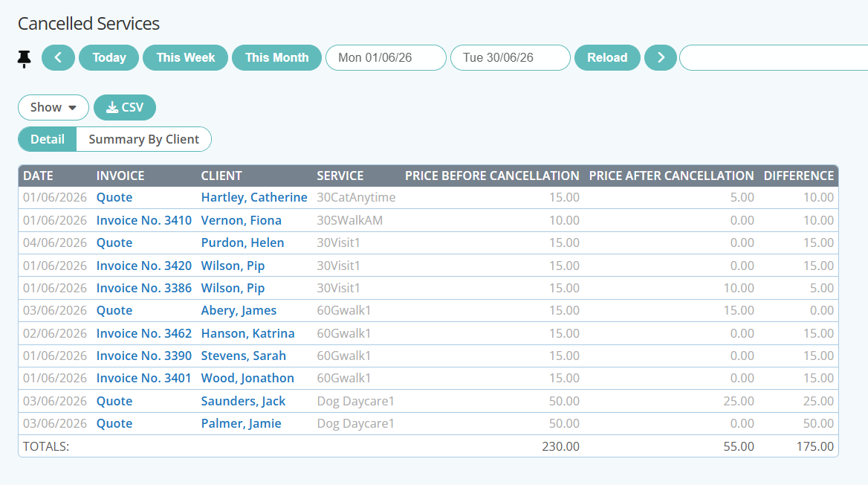Image resolution: width=868 pixels, height=485 pixels.
Task: Go to previous period with left arrow
Action: pos(58,57)
